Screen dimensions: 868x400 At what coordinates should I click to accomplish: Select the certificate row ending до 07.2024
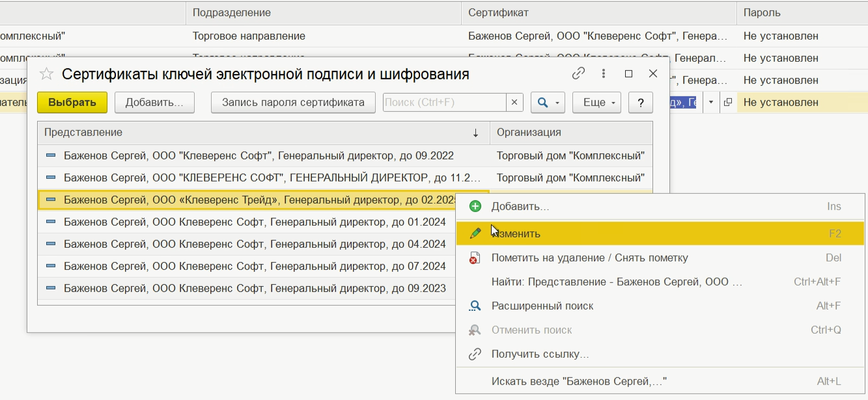(x=255, y=266)
